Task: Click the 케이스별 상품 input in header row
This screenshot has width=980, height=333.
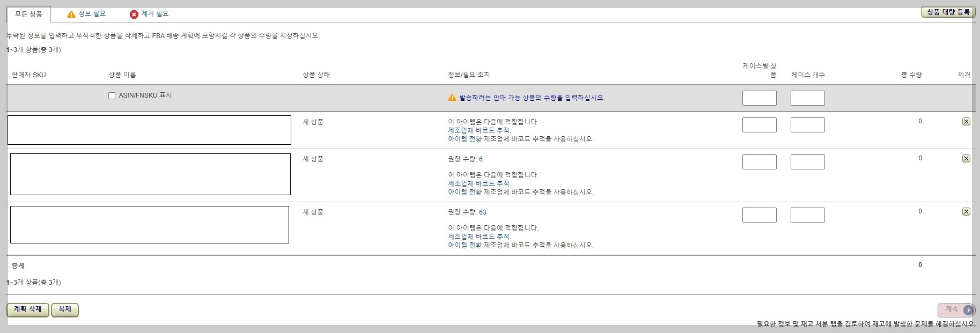Action: (759, 98)
